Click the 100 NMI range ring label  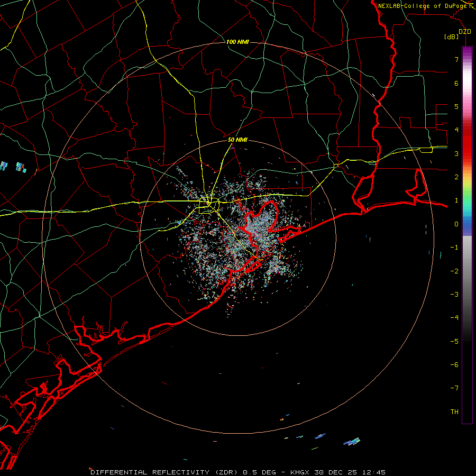tap(237, 42)
